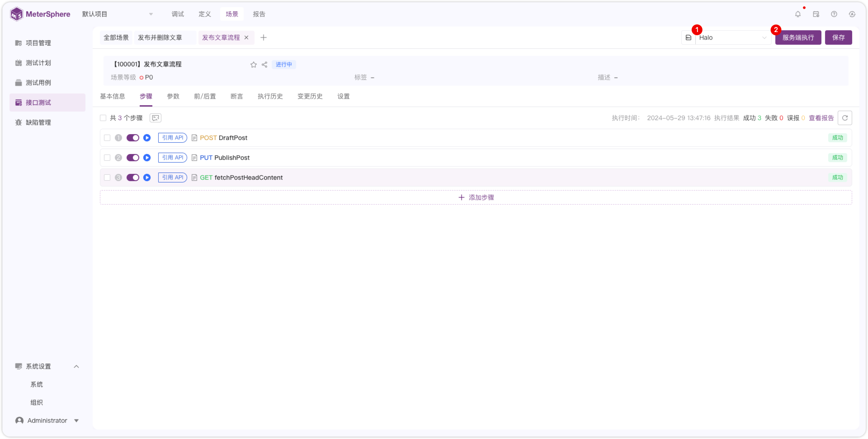Screen dimensions: 868x439
Task: Click the refresh icon beside 查看报告
Action: pos(845,118)
